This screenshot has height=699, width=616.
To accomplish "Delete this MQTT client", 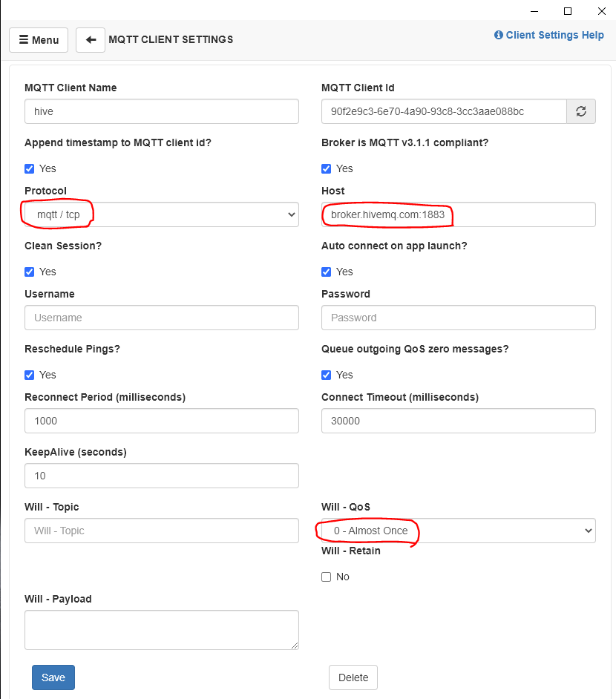I will coord(353,677).
